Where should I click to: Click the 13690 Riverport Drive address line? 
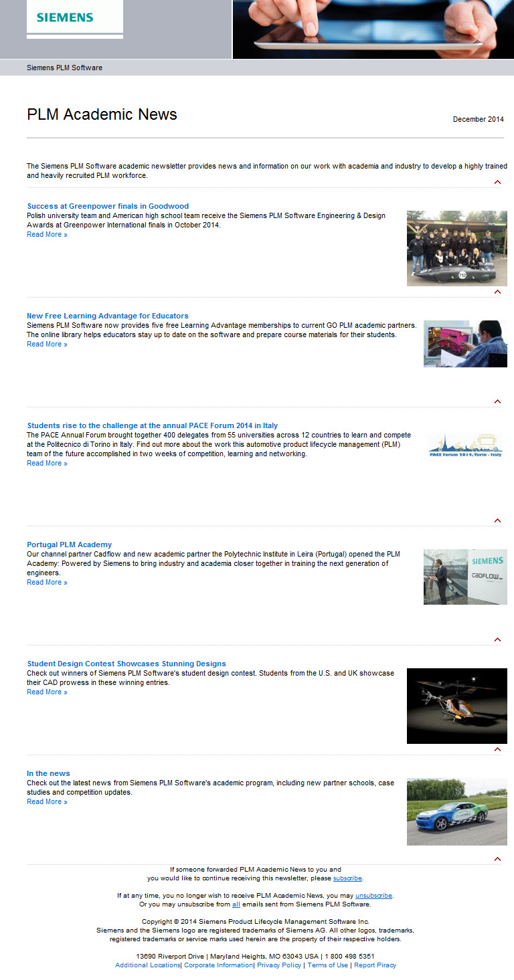click(x=256, y=957)
